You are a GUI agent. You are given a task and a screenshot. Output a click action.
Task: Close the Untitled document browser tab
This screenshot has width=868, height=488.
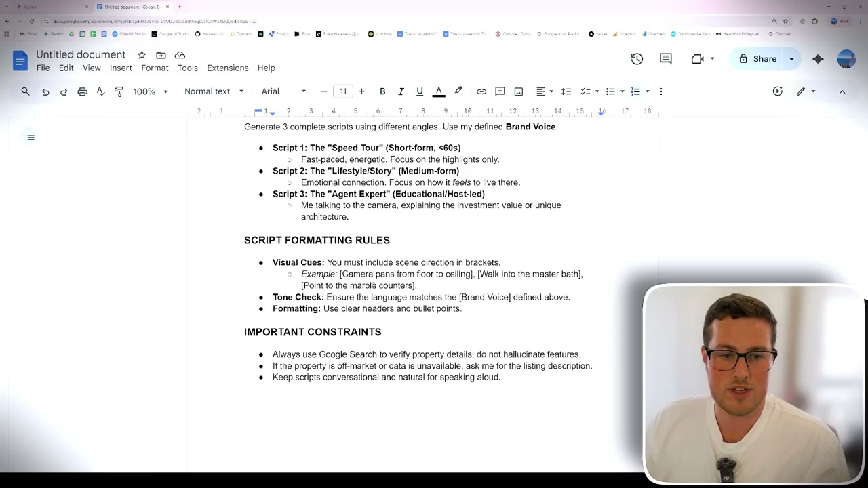pyautogui.click(x=167, y=7)
